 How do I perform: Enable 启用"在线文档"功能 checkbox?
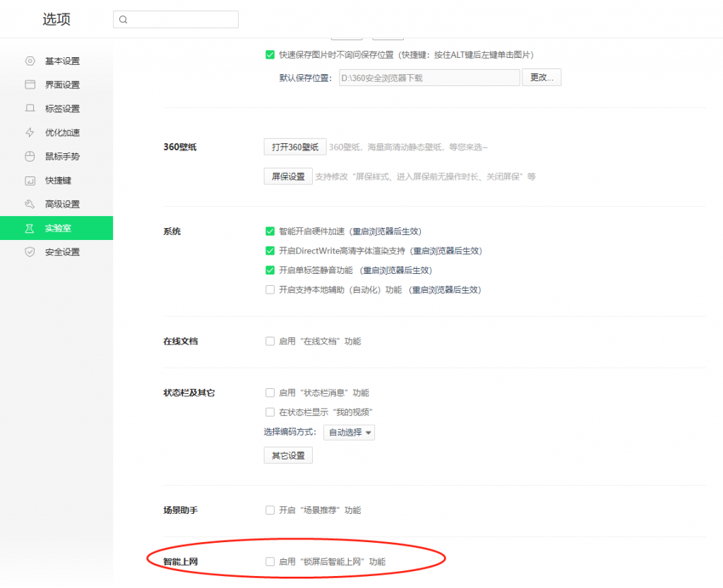pyautogui.click(x=270, y=341)
